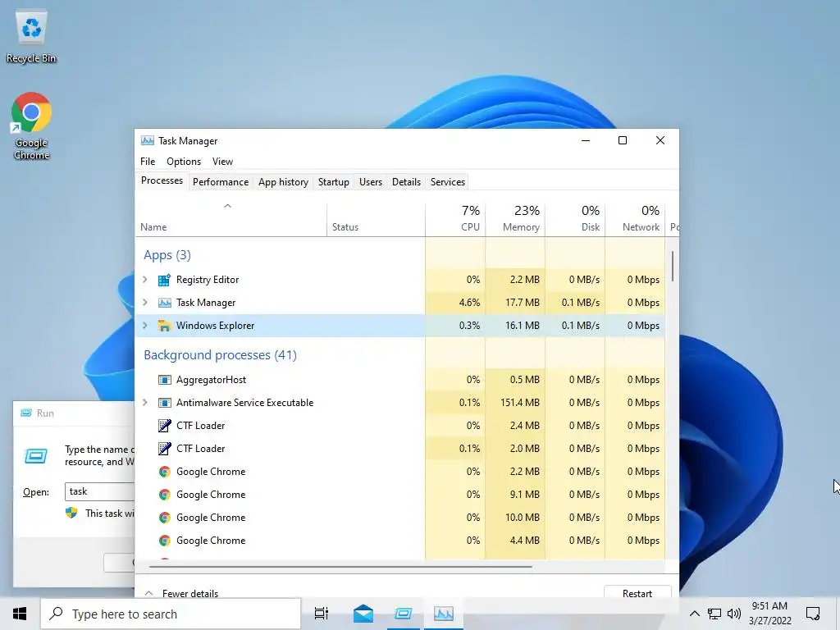
Task: Open the notification center icon
Action: [x=813, y=614]
